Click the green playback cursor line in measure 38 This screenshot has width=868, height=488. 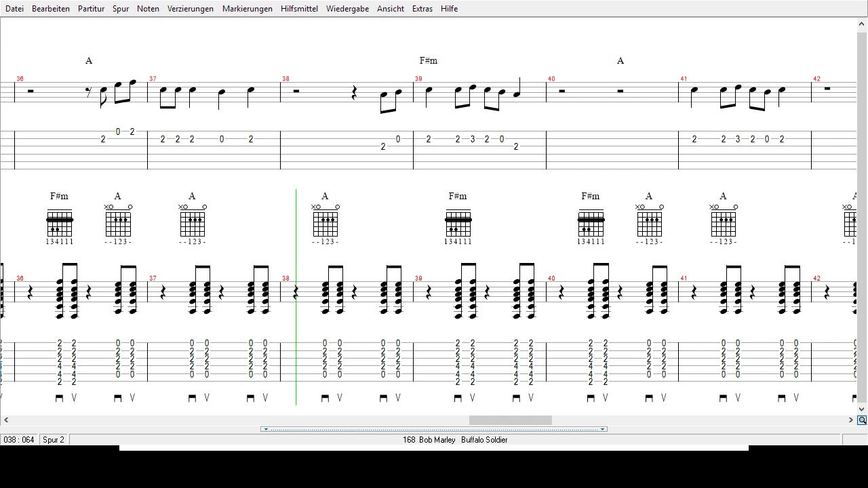pos(296,297)
